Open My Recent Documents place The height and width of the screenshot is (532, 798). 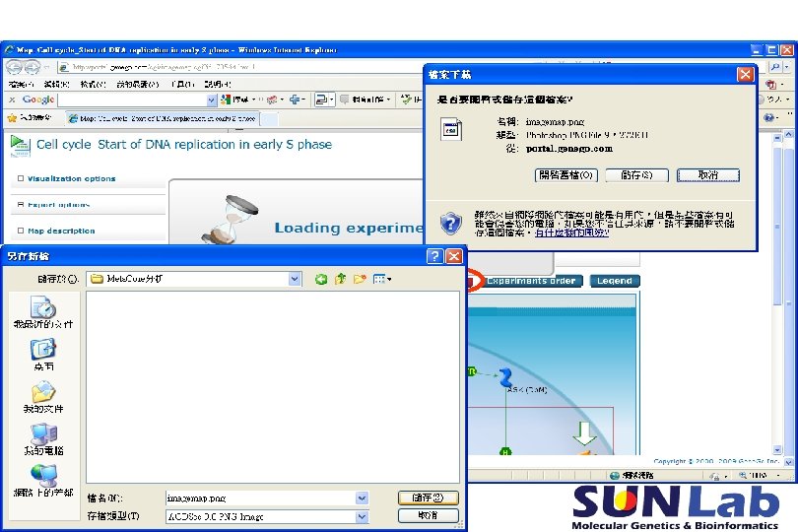click(x=43, y=312)
